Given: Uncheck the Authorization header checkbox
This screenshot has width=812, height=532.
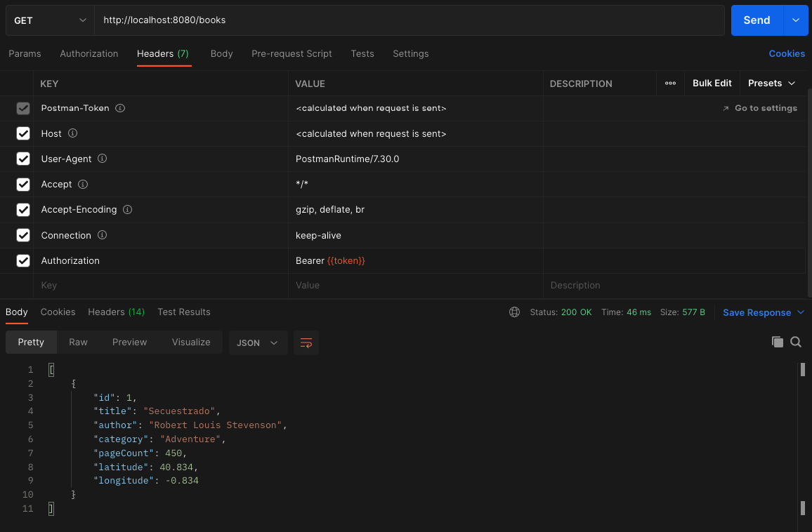Looking at the screenshot, I should [x=23, y=260].
